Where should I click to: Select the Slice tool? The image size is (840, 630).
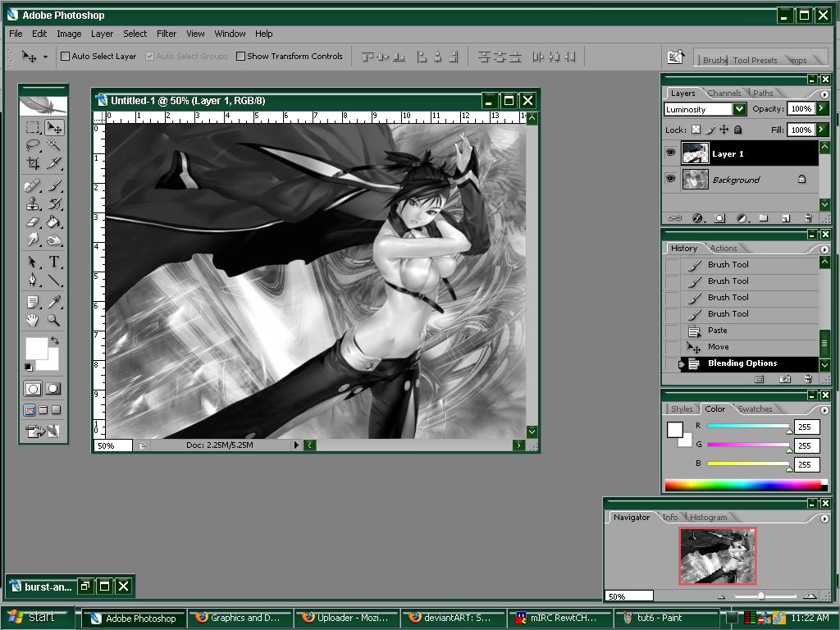(53, 163)
